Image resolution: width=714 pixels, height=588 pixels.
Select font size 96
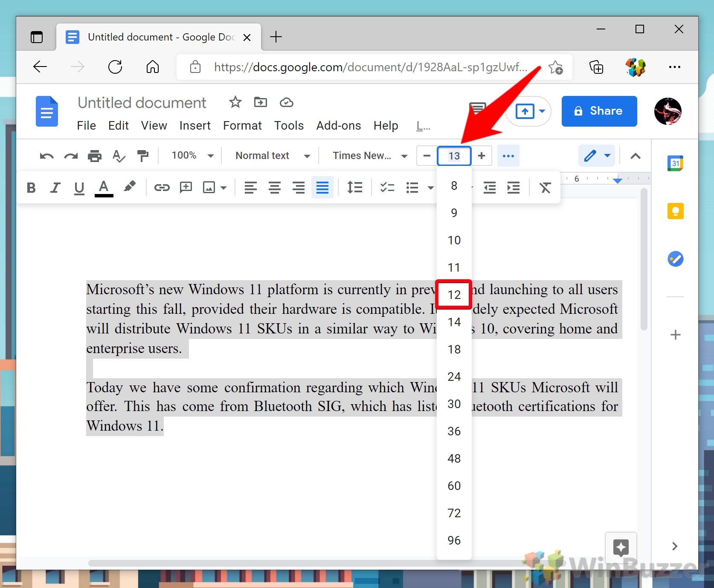coord(454,540)
